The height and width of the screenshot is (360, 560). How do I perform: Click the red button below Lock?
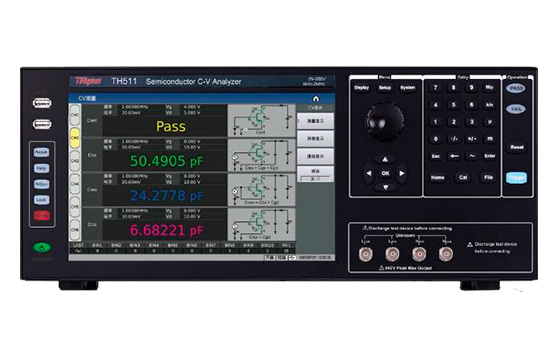(42, 215)
